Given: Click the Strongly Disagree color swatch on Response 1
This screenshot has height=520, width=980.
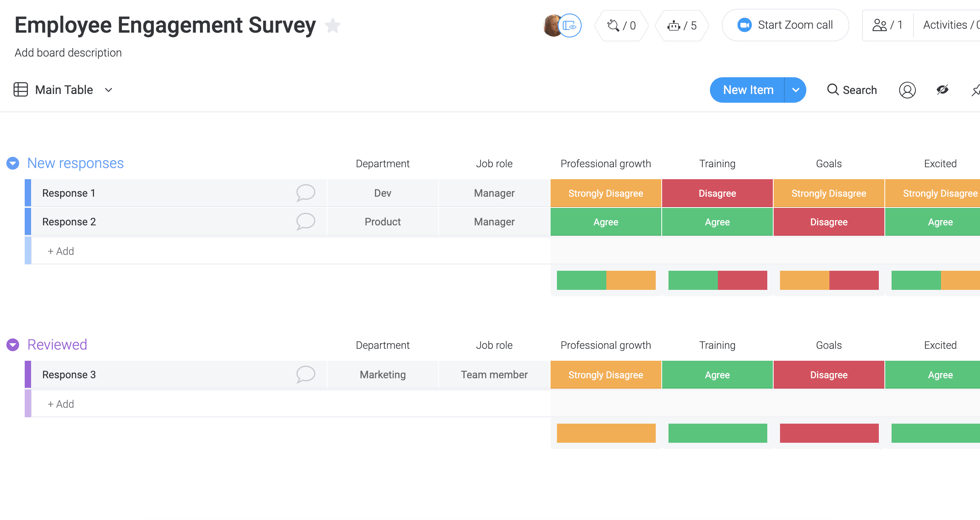Looking at the screenshot, I should 606,193.
